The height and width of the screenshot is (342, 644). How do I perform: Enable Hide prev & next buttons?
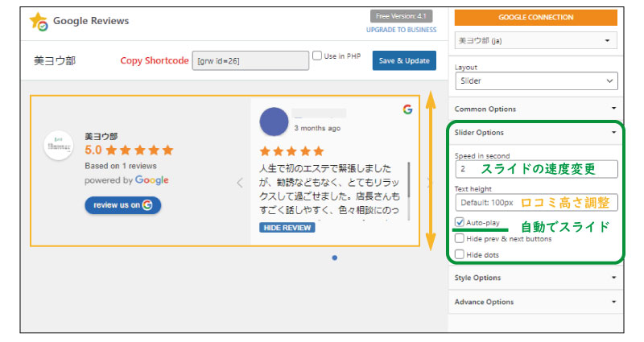[460, 238]
